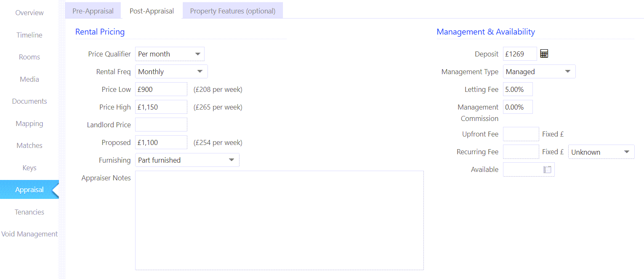The height and width of the screenshot is (279, 644).
Task: Click the Management Commission field
Action: [x=518, y=107]
